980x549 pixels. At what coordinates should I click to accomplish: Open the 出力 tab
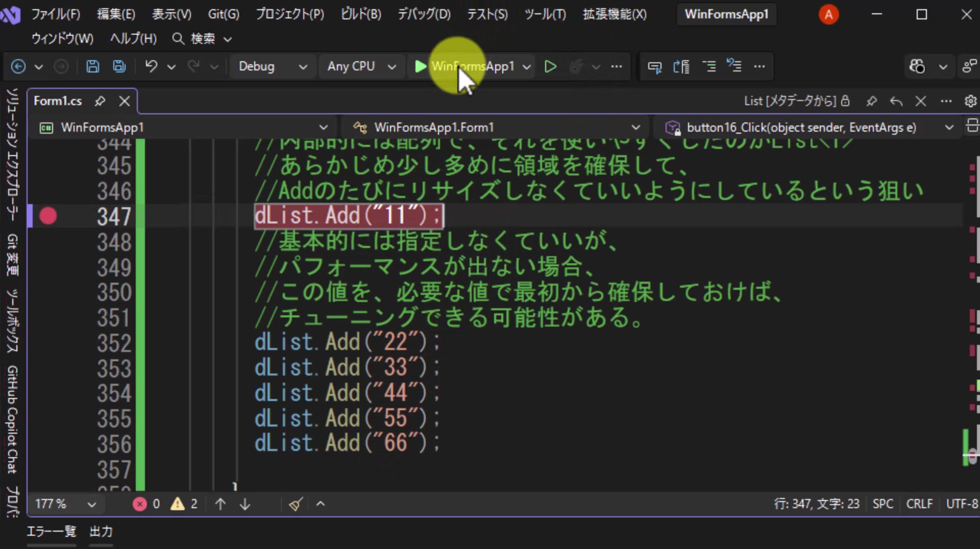[101, 532]
